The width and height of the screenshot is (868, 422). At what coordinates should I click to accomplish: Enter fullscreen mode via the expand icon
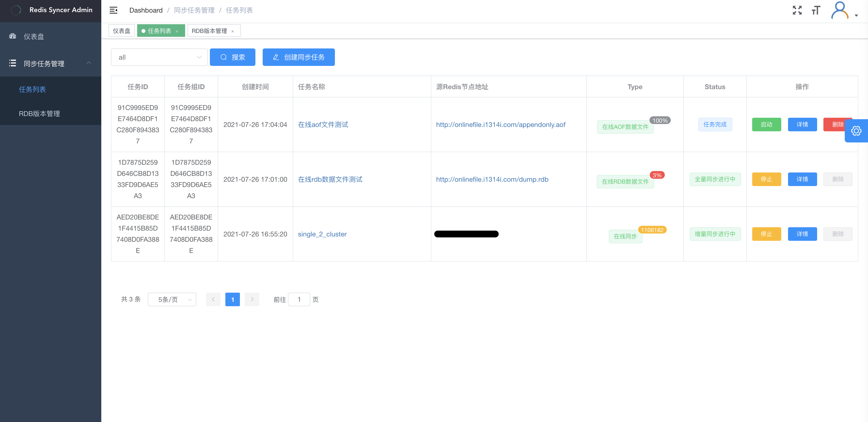797,10
